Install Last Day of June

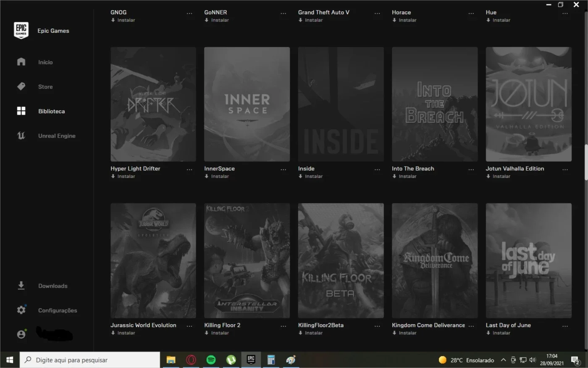(x=498, y=333)
